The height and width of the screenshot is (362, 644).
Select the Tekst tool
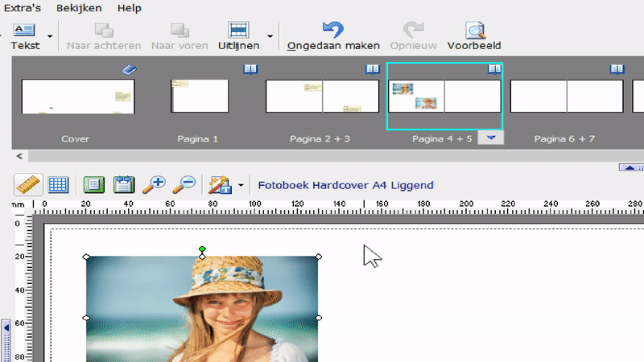point(24,36)
